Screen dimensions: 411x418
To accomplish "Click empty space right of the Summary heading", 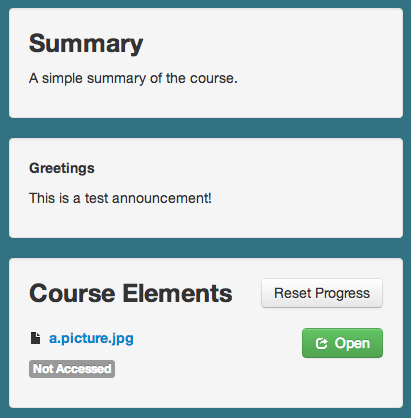I will pyautogui.click(x=267, y=44).
